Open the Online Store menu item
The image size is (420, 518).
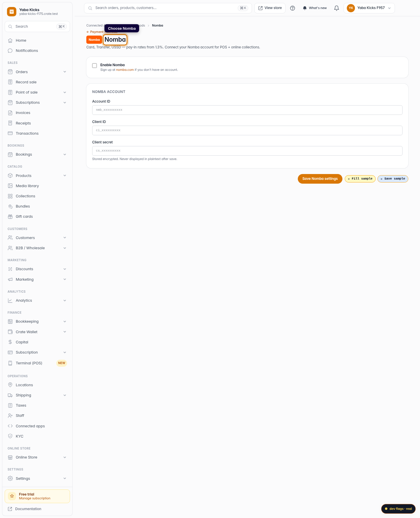pos(37,457)
